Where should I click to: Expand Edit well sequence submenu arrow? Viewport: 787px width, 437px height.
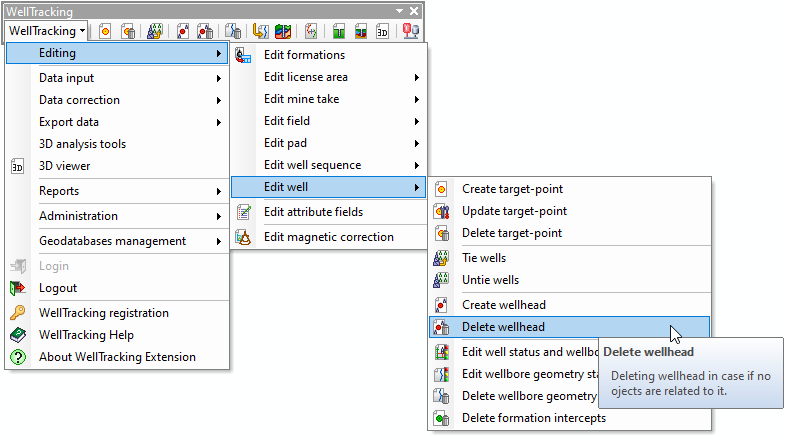pos(417,166)
